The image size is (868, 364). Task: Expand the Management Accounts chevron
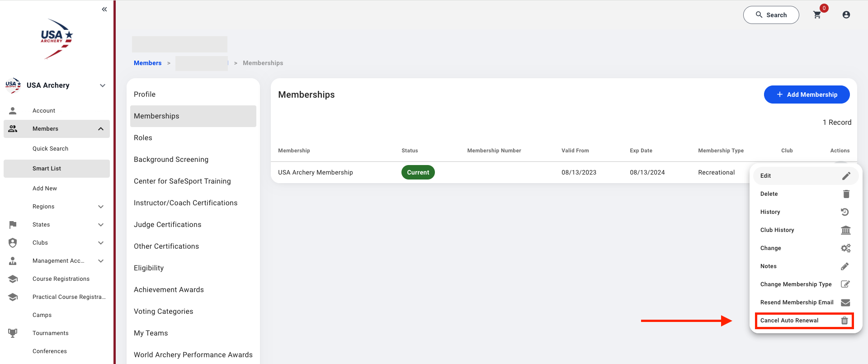(x=101, y=261)
